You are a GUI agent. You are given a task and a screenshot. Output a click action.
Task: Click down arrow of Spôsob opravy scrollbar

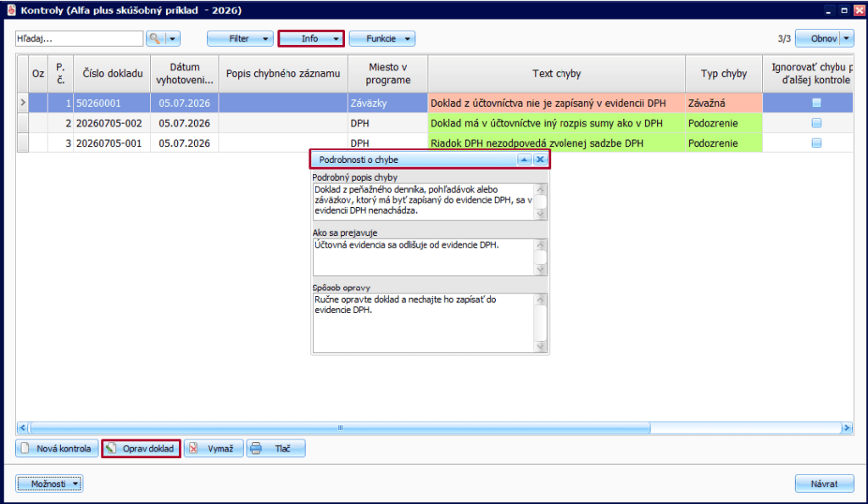click(x=541, y=346)
